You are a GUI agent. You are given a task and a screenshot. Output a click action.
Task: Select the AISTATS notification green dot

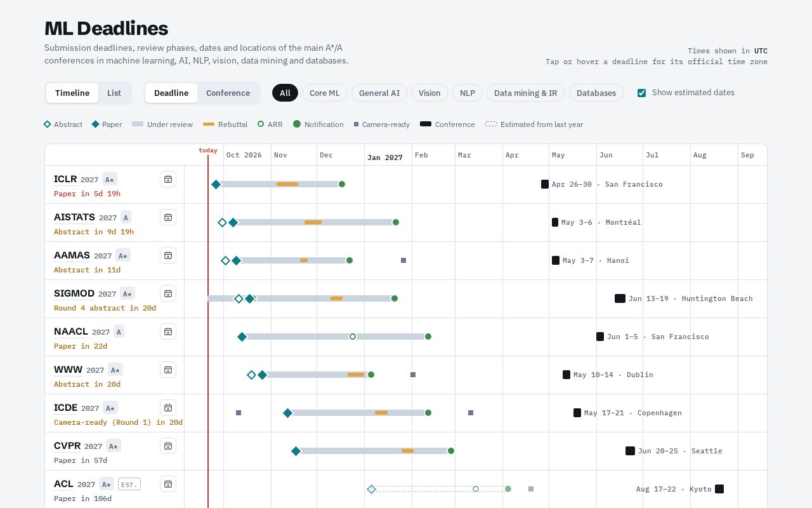[396, 222]
